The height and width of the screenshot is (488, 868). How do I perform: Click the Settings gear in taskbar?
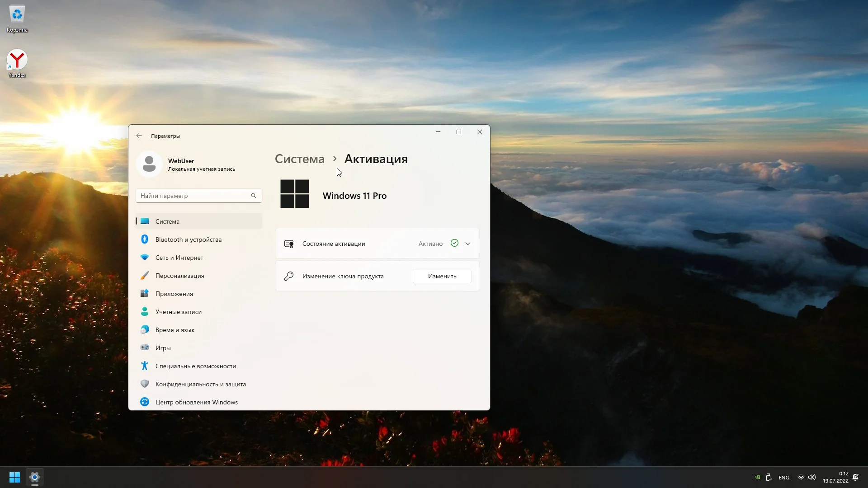(35, 477)
